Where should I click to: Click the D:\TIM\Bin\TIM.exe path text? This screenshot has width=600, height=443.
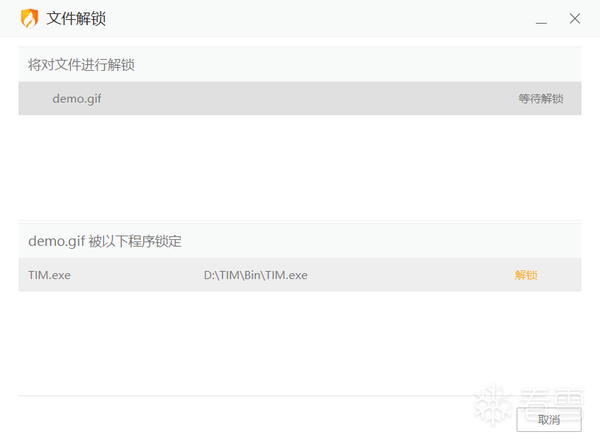point(255,275)
